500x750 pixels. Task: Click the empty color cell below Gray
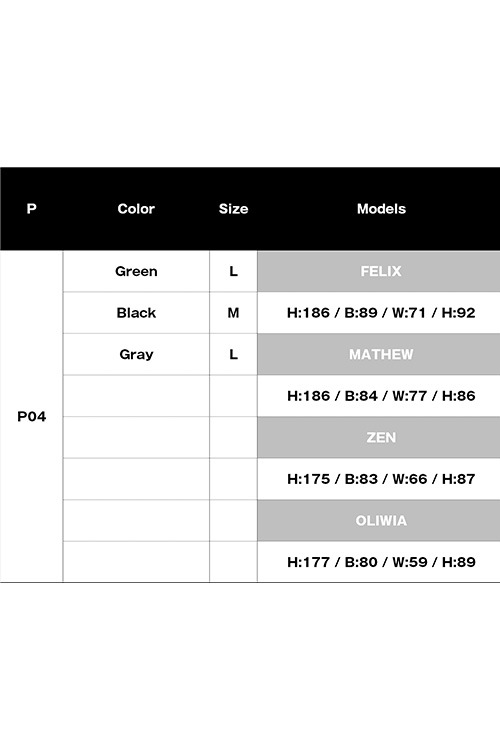136,396
